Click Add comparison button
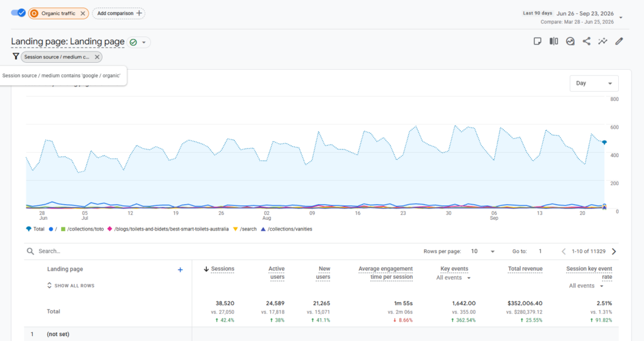Screen dimensions: 644x341 click(x=119, y=14)
